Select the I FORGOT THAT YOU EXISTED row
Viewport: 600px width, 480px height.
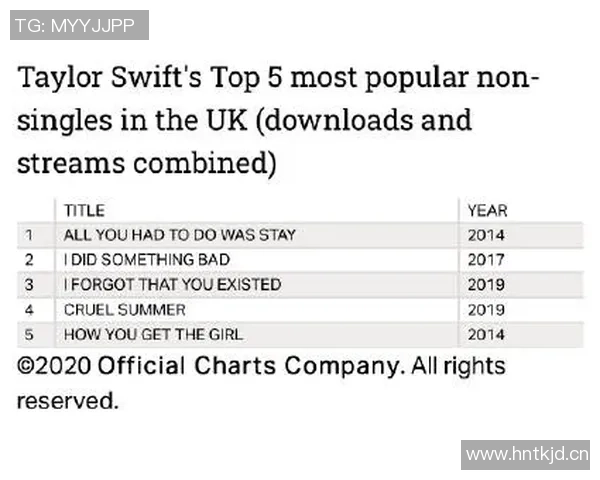point(172,285)
